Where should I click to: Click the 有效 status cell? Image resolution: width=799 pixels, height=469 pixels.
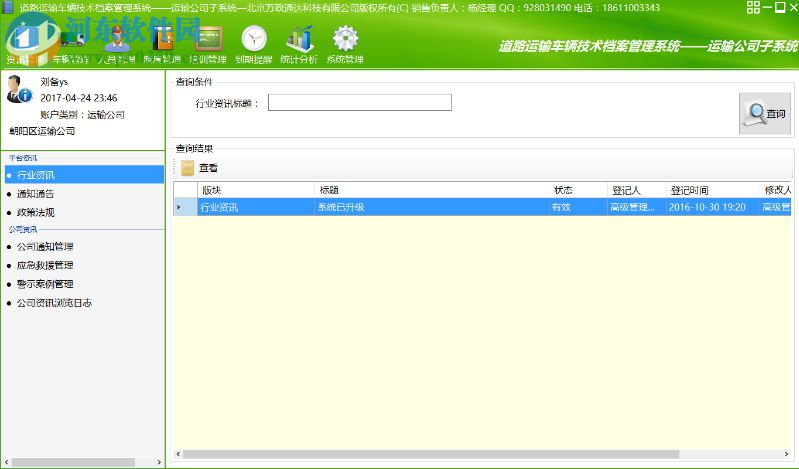pos(578,207)
